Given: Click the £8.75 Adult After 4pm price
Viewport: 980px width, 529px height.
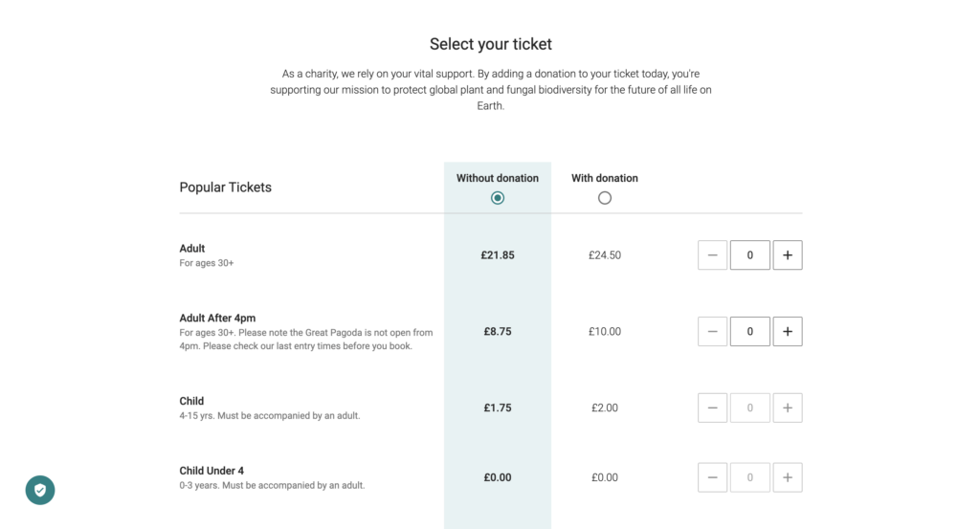Looking at the screenshot, I should tap(498, 332).
